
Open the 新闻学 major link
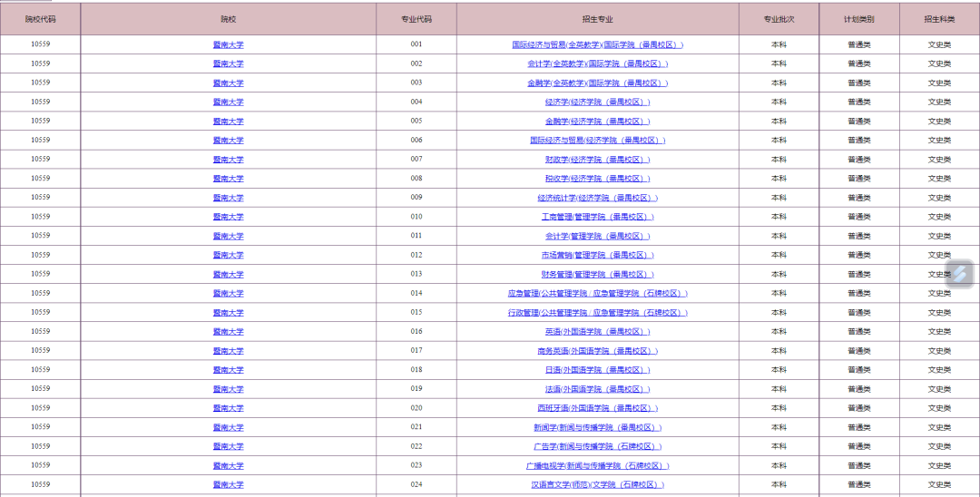(597, 428)
